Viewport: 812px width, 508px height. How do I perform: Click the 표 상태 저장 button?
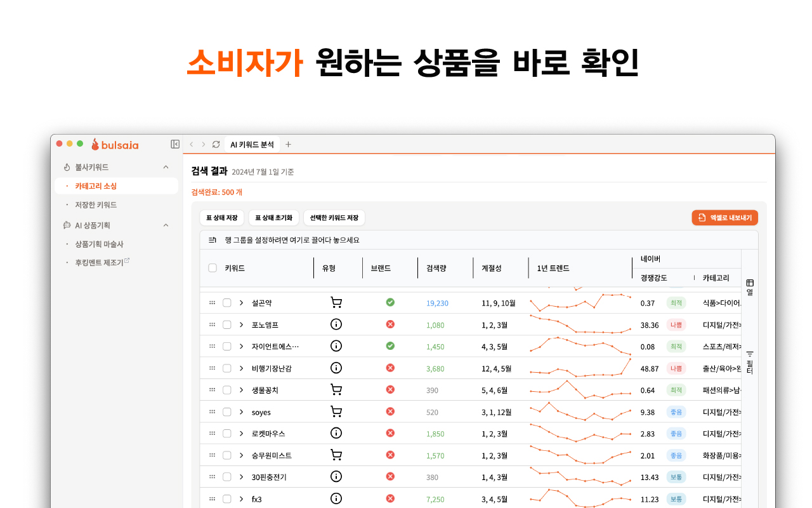222,218
